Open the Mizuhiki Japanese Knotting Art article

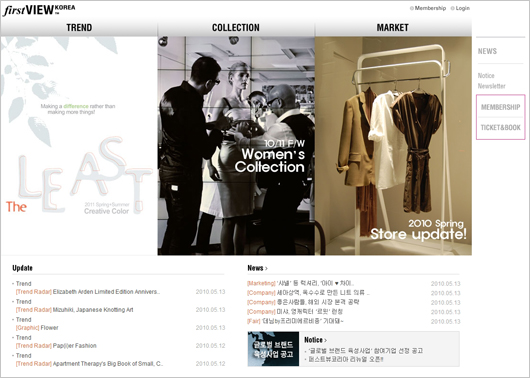(x=93, y=310)
